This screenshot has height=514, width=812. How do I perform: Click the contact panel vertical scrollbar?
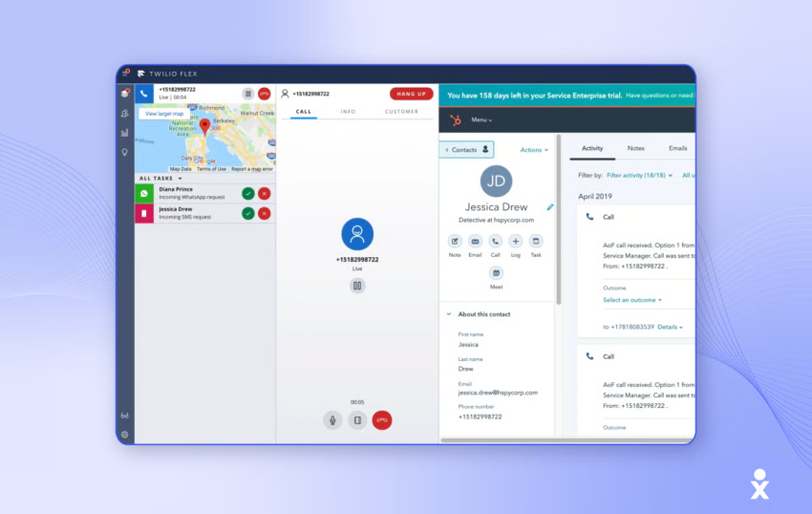pyautogui.click(x=558, y=220)
